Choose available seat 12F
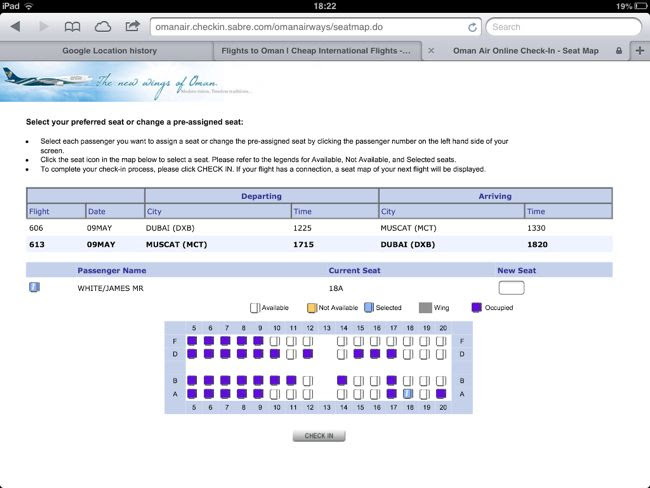The height and width of the screenshot is (488, 650). pos(308,341)
